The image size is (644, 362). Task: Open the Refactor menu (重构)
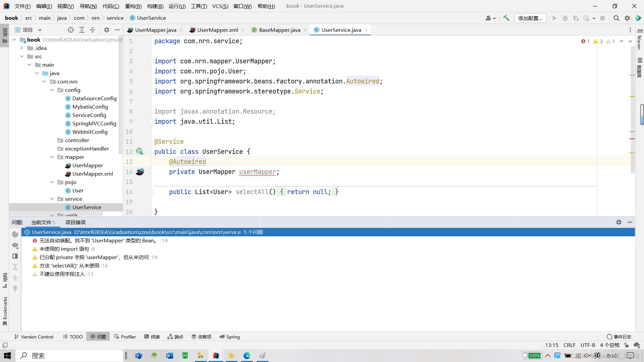click(x=133, y=6)
